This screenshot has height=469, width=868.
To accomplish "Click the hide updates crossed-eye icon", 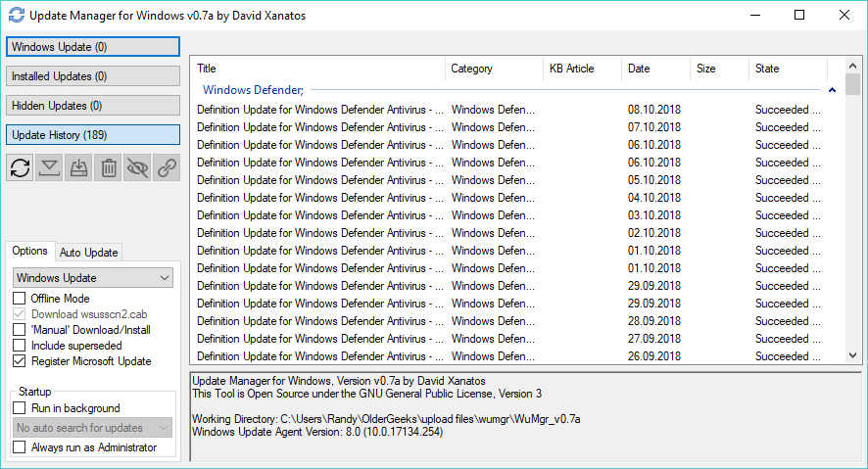I will tap(137, 167).
